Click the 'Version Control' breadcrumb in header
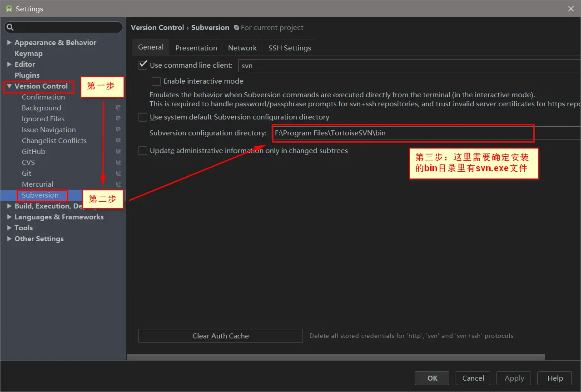 (158, 28)
